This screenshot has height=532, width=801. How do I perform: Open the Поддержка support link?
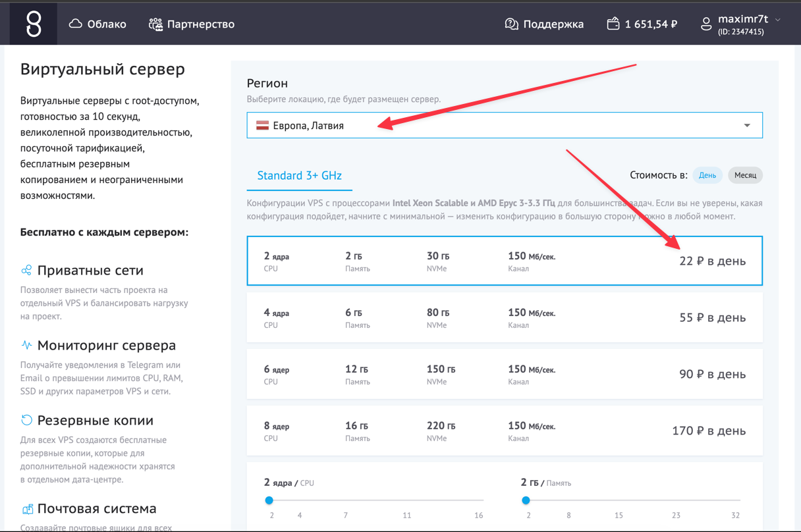[x=553, y=24]
